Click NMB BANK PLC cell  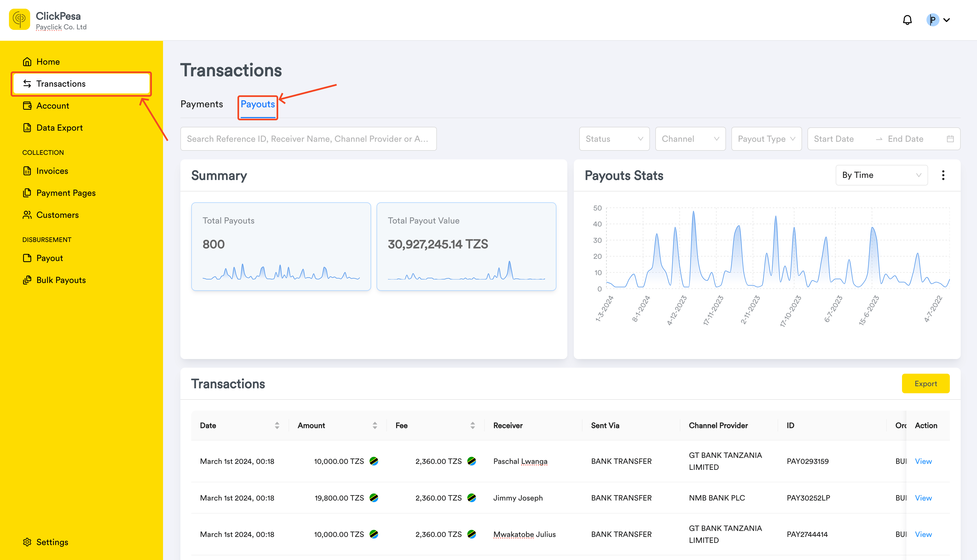tap(717, 498)
